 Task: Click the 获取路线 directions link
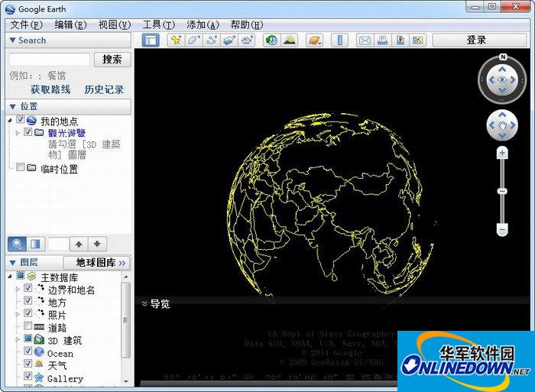tap(50, 89)
